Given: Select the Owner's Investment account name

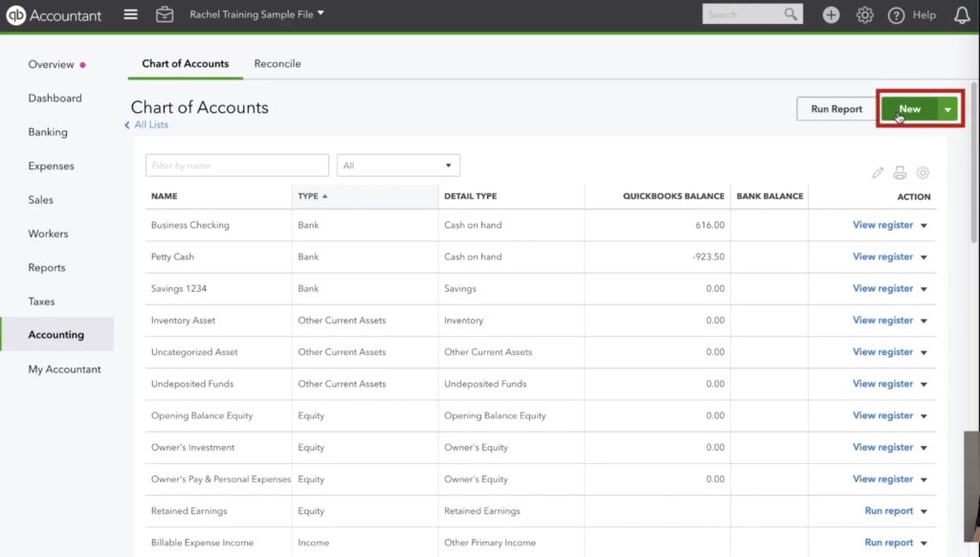Looking at the screenshot, I should pos(193,448).
